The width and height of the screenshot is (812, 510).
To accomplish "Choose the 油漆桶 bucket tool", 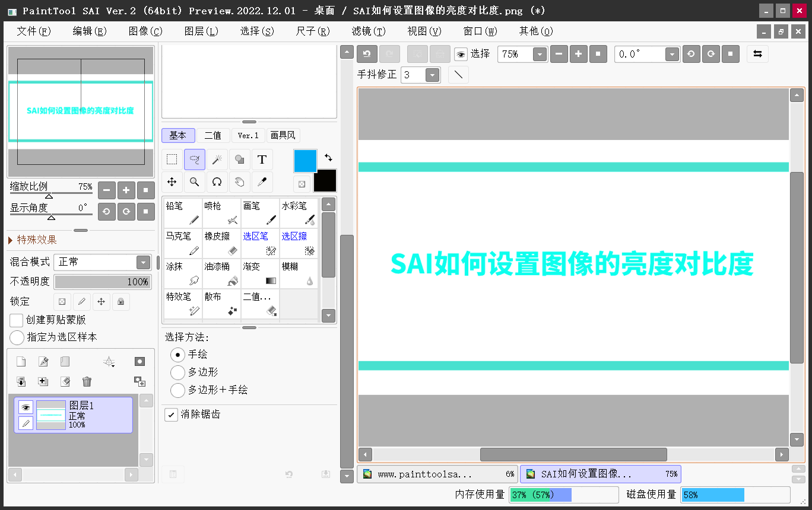I will pos(221,274).
